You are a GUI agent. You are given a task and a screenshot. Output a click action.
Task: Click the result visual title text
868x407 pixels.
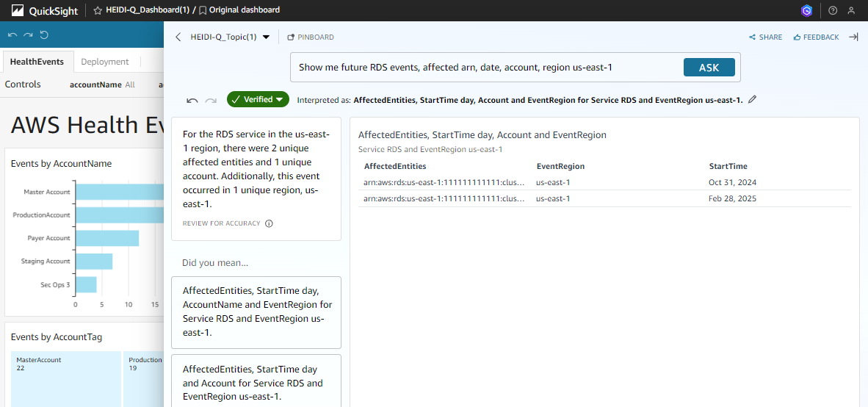tap(482, 134)
